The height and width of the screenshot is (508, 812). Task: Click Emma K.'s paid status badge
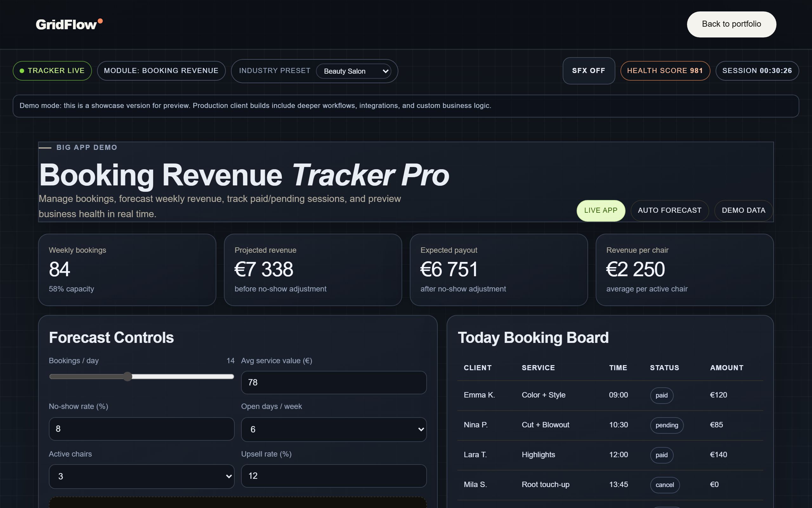[661, 395]
